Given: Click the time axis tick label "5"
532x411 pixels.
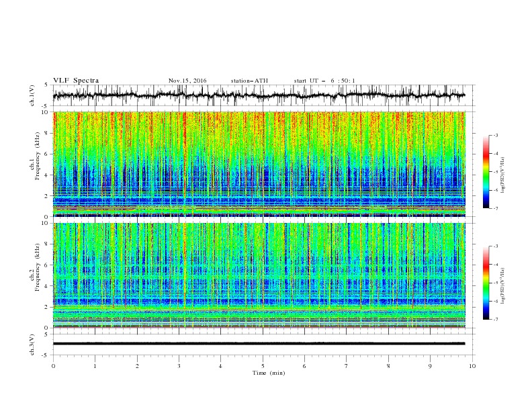Looking at the screenshot, I should [x=263, y=366].
